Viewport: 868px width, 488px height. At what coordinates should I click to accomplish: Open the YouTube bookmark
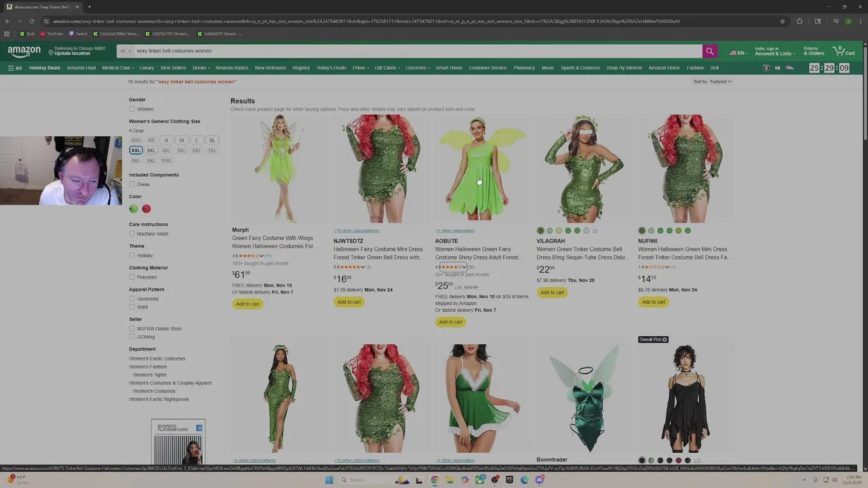52,33
